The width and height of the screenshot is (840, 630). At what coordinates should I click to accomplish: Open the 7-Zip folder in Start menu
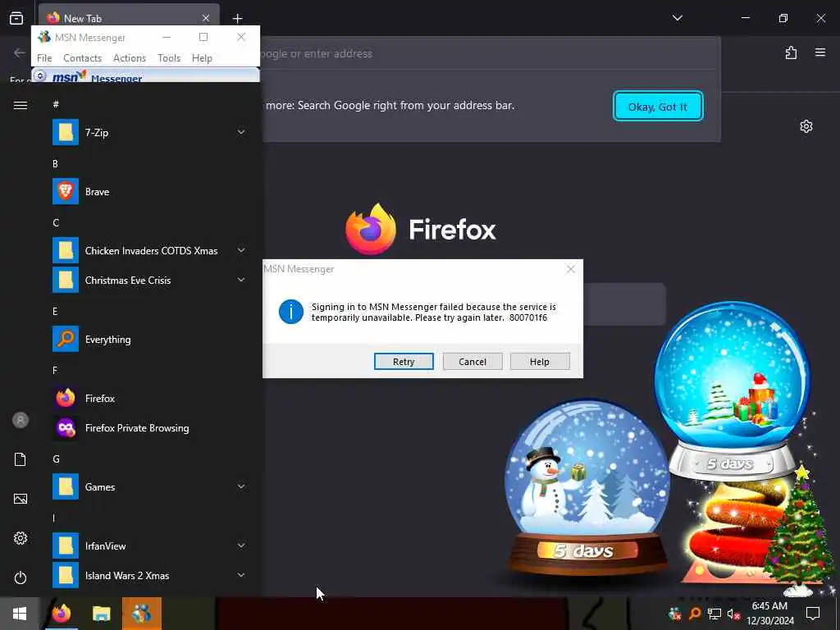[149, 132]
